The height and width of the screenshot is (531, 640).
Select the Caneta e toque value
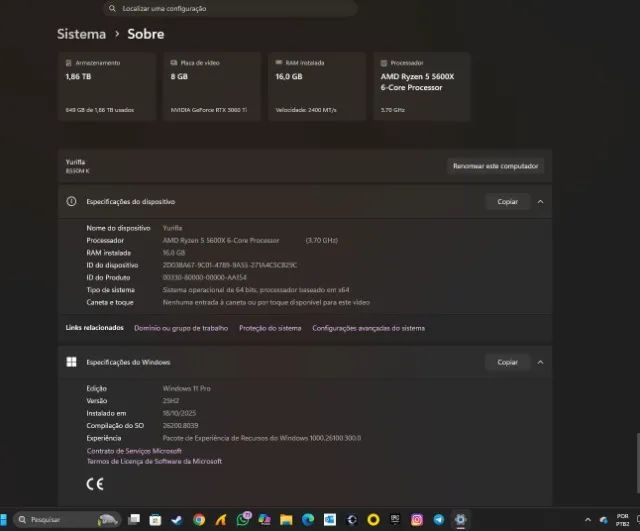(x=266, y=302)
